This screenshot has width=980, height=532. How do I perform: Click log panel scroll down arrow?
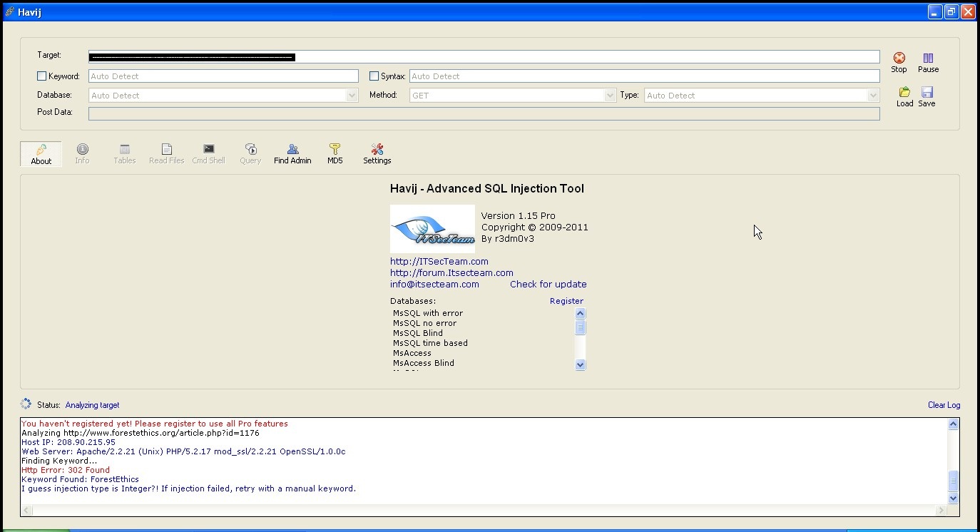(x=953, y=498)
